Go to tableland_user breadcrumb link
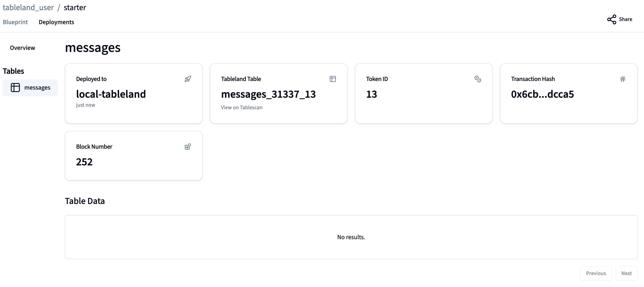 click(x=28, y=7)
